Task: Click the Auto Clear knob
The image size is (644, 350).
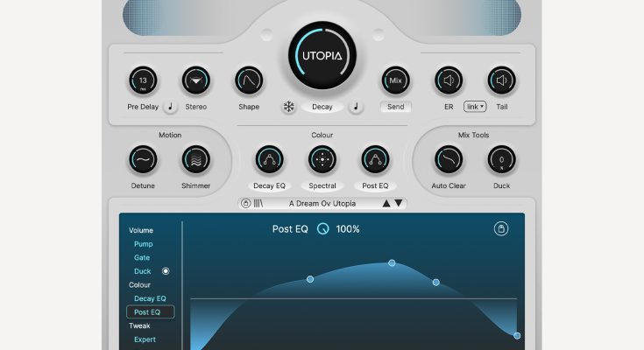Action: click(449, 159)
